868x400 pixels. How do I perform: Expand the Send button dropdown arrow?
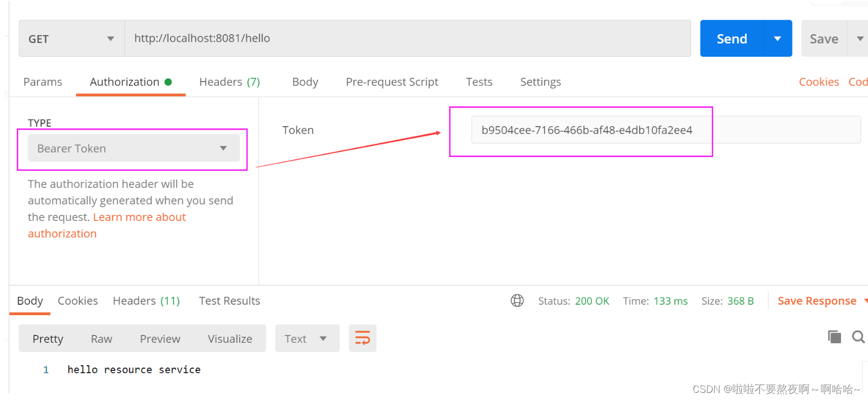click(x=778, y=39)
